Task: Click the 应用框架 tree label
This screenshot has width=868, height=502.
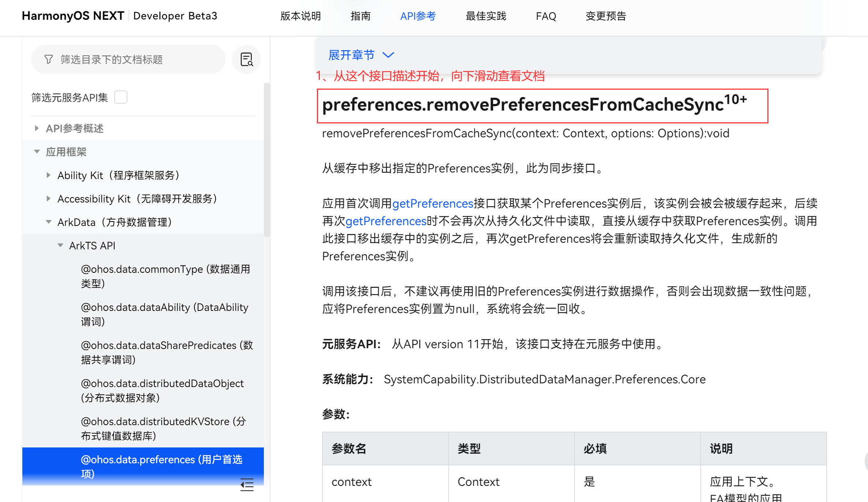Action: pyautogui.click(x=66, y=152)
